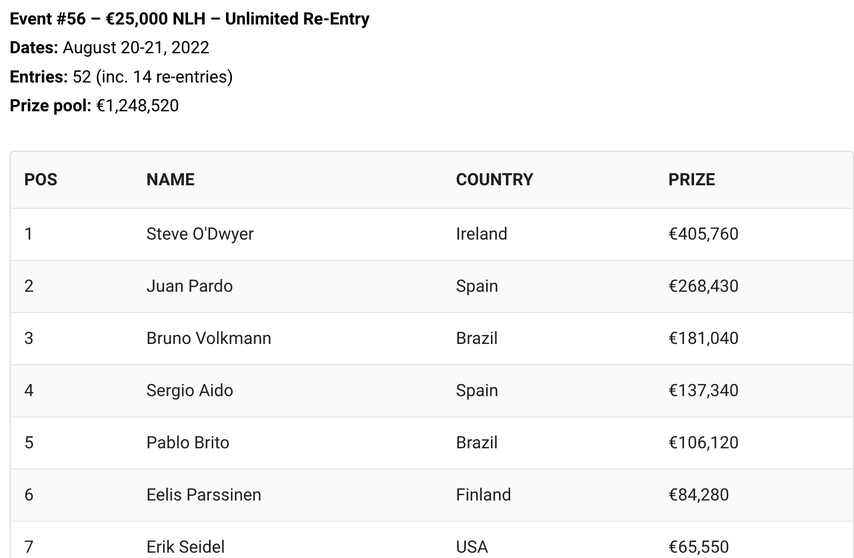Click Sergio Aido in the table
This screenshot has height=558, width=854.
coord(190,390)
